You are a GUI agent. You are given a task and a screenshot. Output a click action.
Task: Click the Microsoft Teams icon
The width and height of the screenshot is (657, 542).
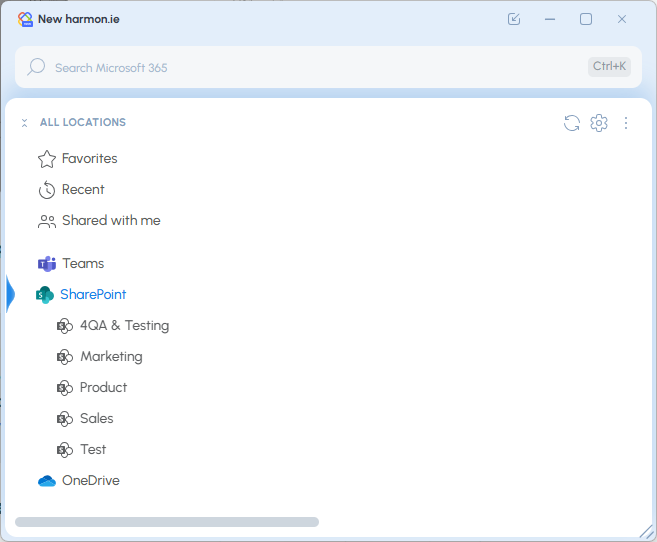pos(47,264)
